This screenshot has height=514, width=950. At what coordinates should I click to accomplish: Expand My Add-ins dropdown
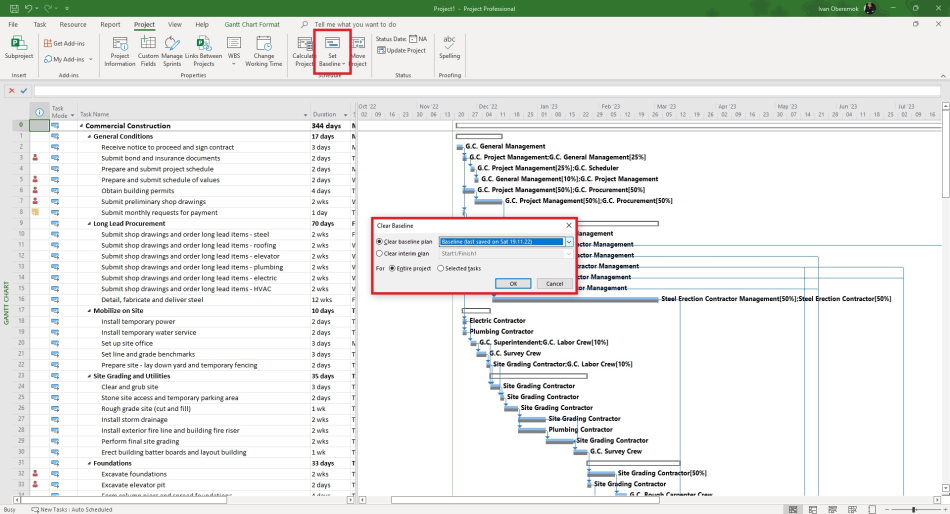[x=91, y=59]
